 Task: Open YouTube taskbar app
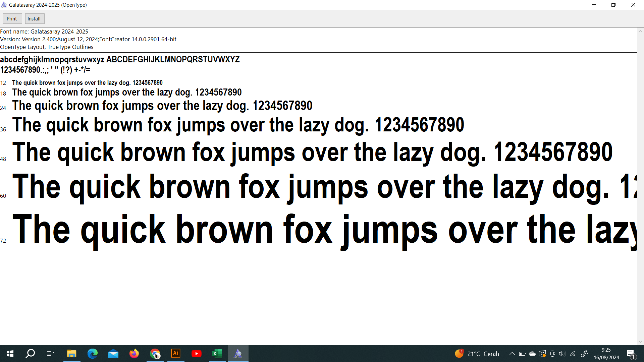click(x=197, y=354)
